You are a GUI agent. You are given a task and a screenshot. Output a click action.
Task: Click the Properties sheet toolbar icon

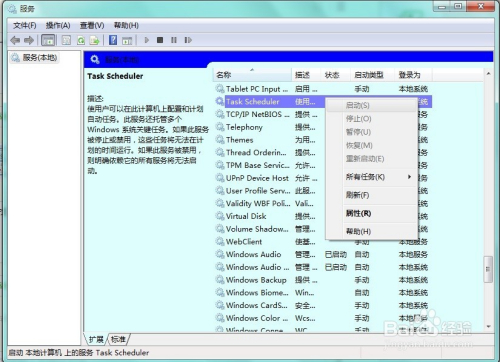pos(66,40)
